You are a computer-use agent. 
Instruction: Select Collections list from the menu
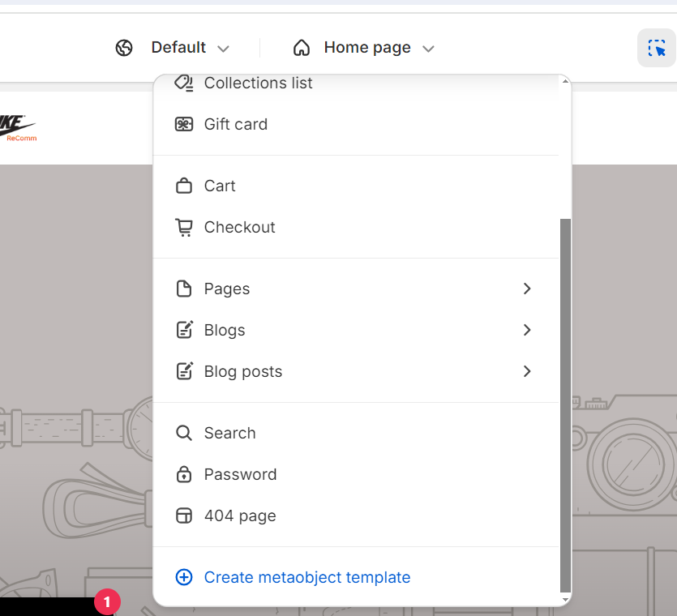coord(258,83)
